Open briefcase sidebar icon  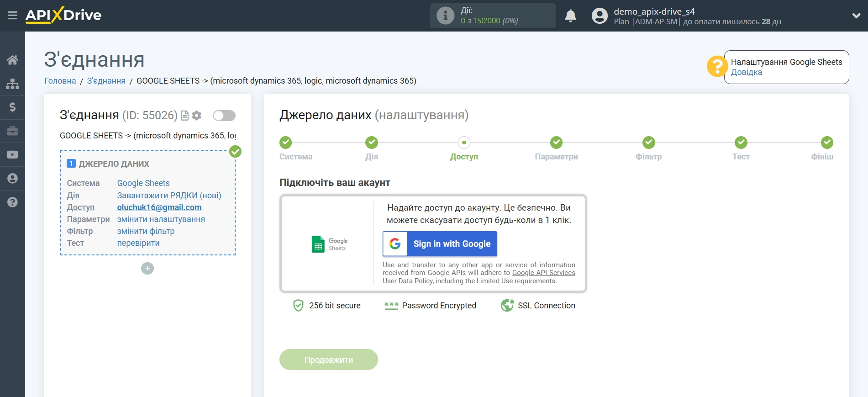click(x=12, y=131)
